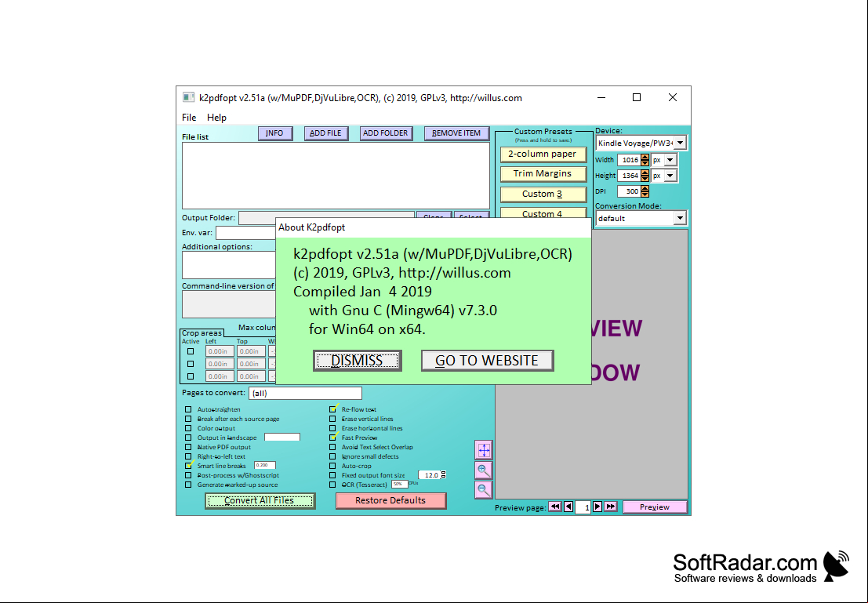
Task: Click the Width spinner arrows
Action: tap(645, 160)
